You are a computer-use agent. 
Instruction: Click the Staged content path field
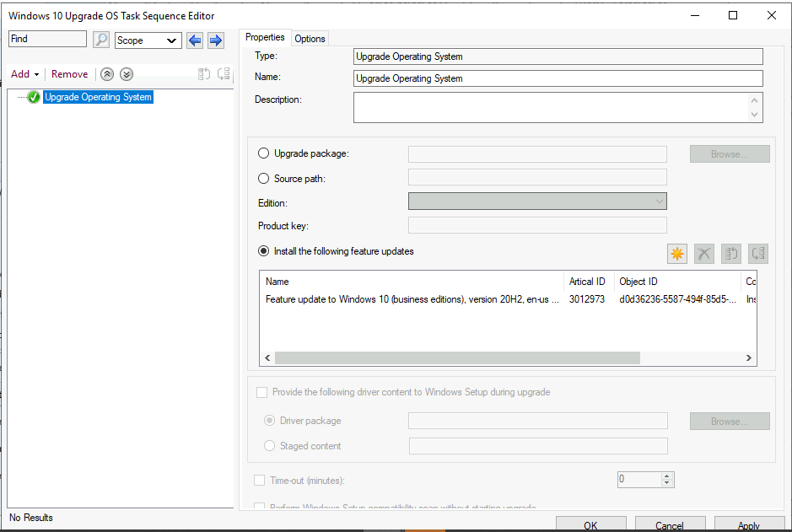point(538,446)
